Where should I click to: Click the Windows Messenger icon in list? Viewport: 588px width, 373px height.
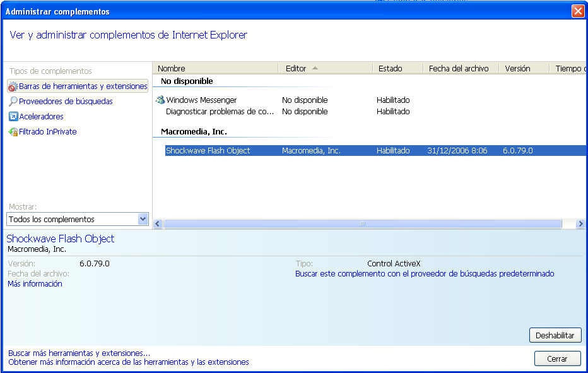coord(160,100)
